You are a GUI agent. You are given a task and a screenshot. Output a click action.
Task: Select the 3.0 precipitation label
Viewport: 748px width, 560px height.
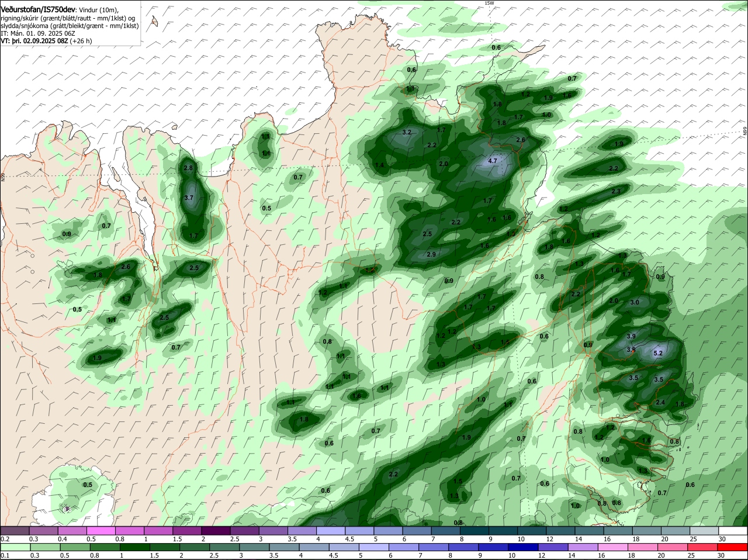(635, 302)
